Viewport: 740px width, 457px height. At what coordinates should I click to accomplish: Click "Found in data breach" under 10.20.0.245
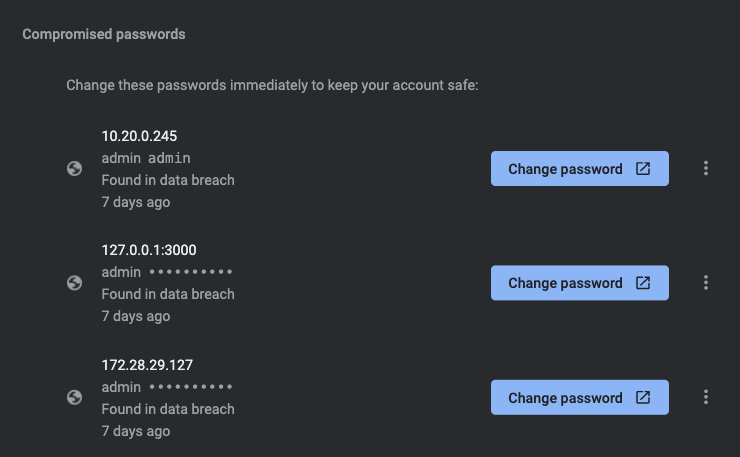168,180
